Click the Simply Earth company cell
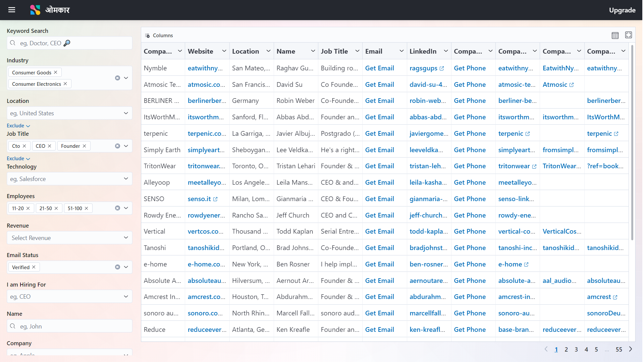Screen dimensions: 644x362 click(163, 150)
